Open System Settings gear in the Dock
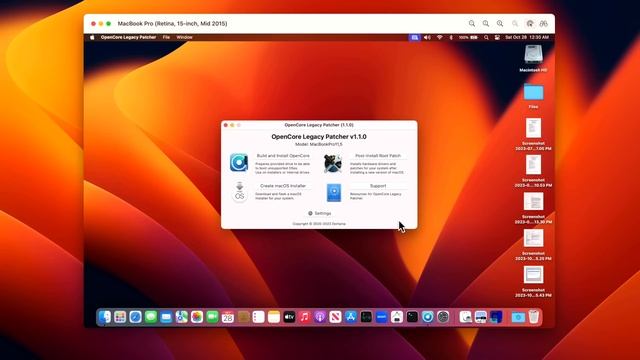Screen dimensions: 640x360 coord(443,317)
